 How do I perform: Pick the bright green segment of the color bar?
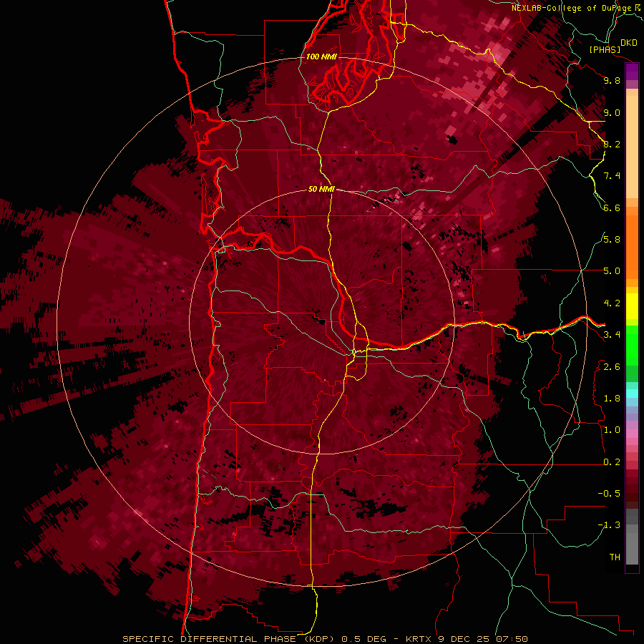632,346
